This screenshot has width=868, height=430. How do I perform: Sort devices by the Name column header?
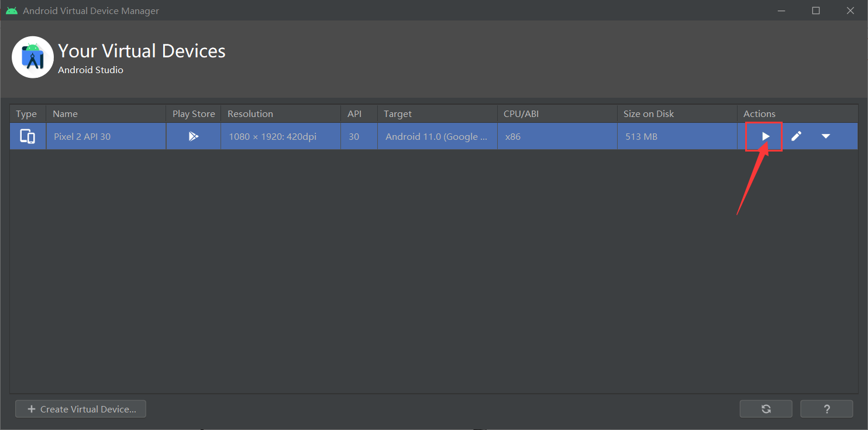click(65, 113)
